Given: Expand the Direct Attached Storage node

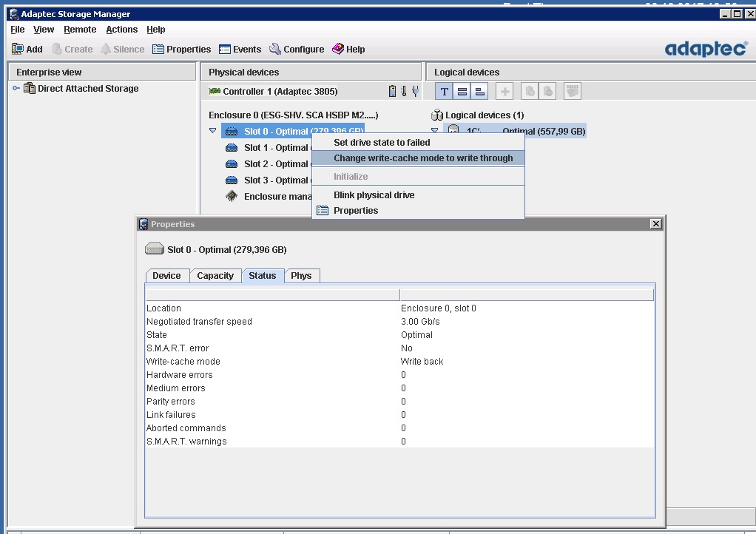Looking at the screenshot, I should click(x=16, y=89).
